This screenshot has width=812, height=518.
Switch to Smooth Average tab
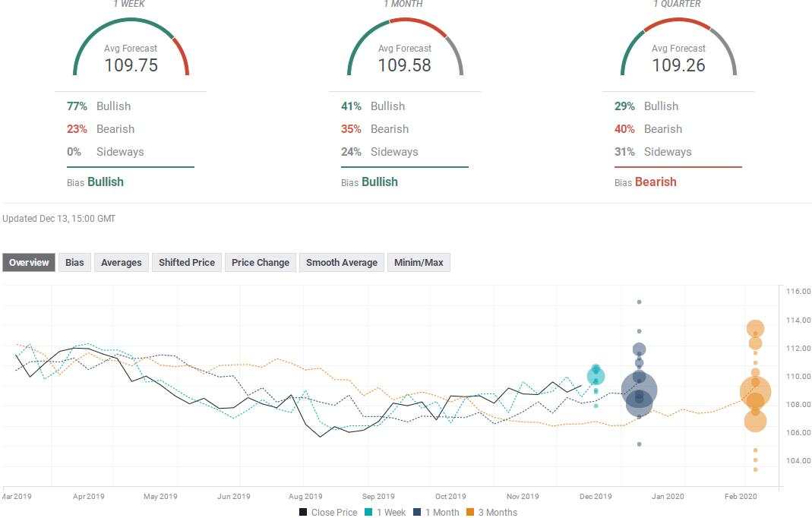tap(342, 263)
